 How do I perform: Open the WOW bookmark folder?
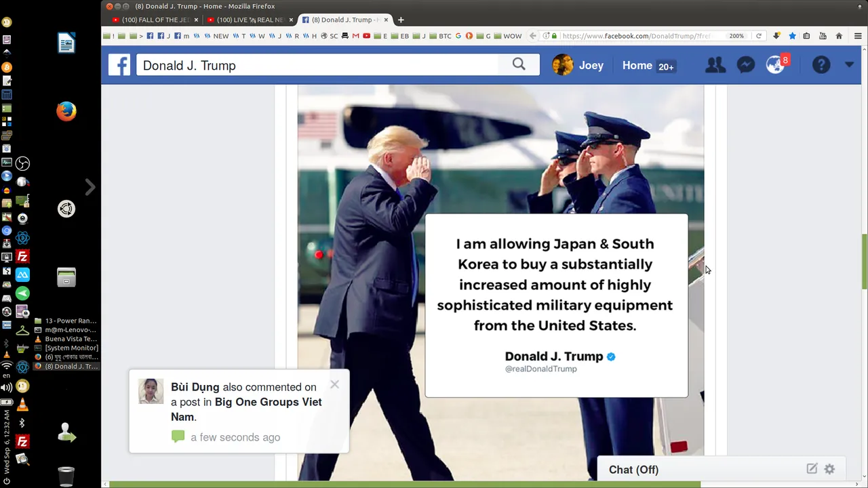(x=508, y=36)
